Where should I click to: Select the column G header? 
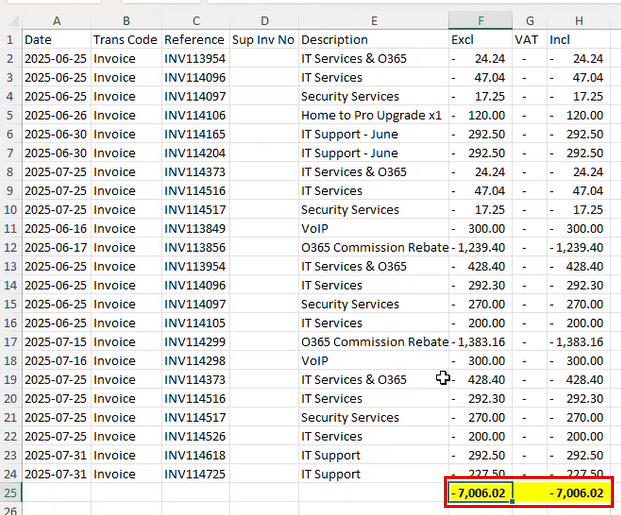(x=529, y=20)
